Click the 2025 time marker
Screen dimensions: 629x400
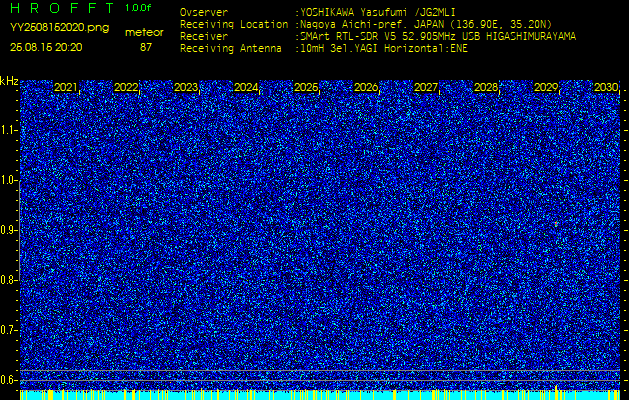[x=306, y=87]
